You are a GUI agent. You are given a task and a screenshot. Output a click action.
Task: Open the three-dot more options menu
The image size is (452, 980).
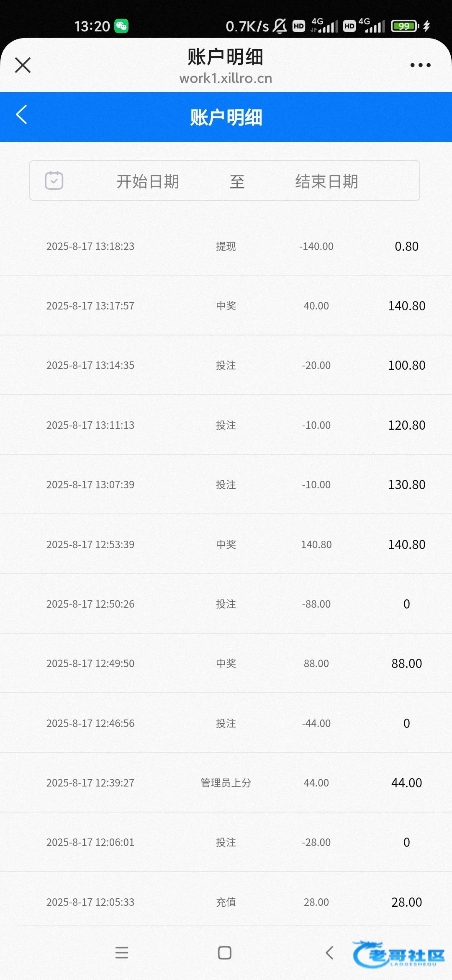pyautogui.click(x=420, y=65)
